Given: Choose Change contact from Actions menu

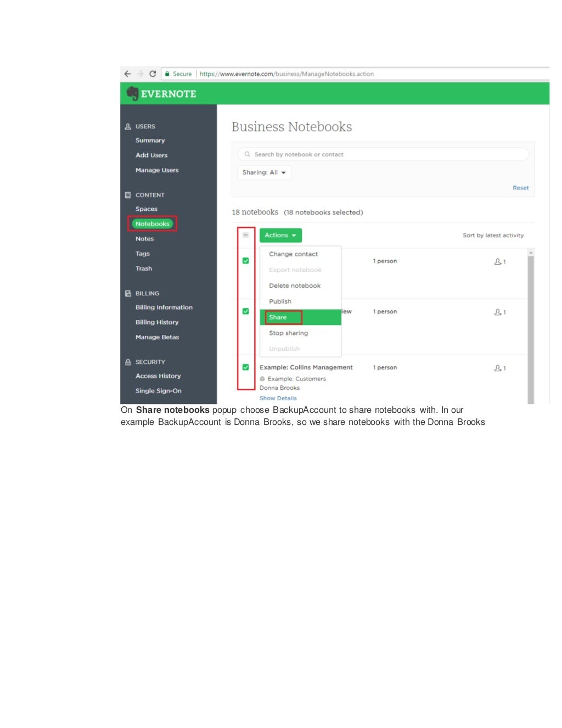Looking at the screenshot, I should pyautogui.click(x=300, y=254).
